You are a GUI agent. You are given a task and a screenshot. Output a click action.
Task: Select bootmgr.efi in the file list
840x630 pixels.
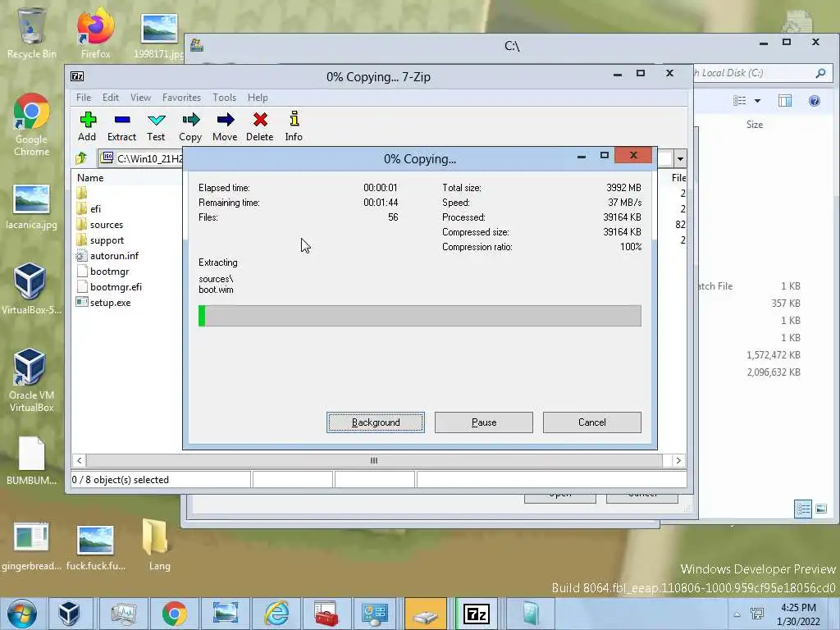116,286
